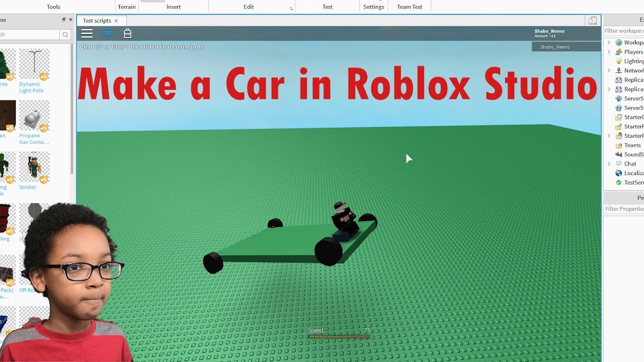The height and width of the screenshot is (362, 644).
Task: Expand the Network... node
Action: tap(609, 70)
